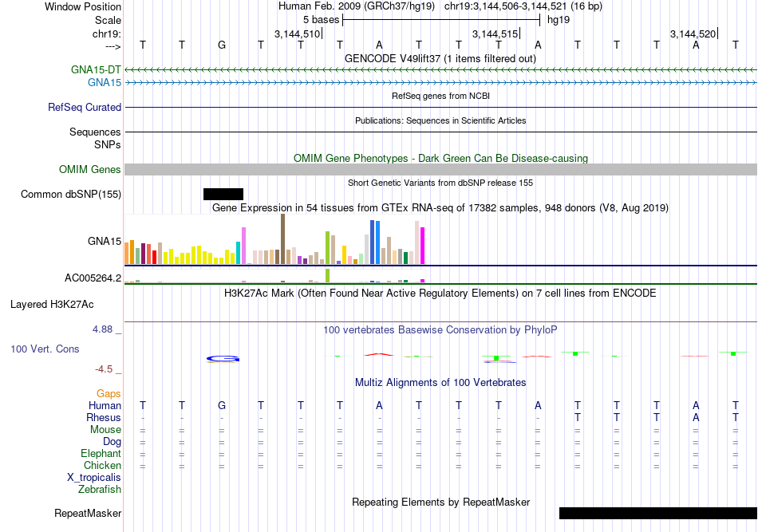The height and width of the screenshot is (532, 758).
Task: Open the RefSeq Curated track label
Action: (x=85, y=107)
